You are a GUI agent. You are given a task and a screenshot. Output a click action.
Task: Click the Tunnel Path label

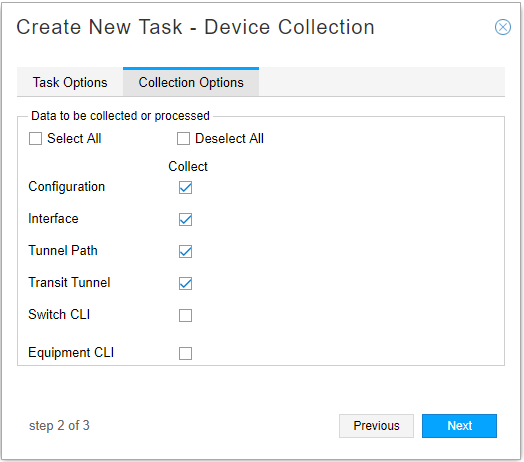(x=63, y=250)
